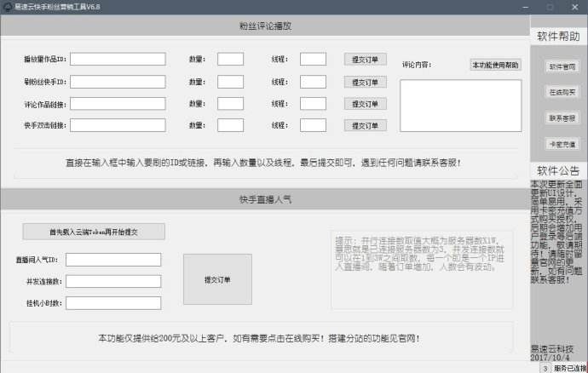Contact support via 联系客服 button
Viewport: 588px width, 373px height.
click(x=562, y=118)
